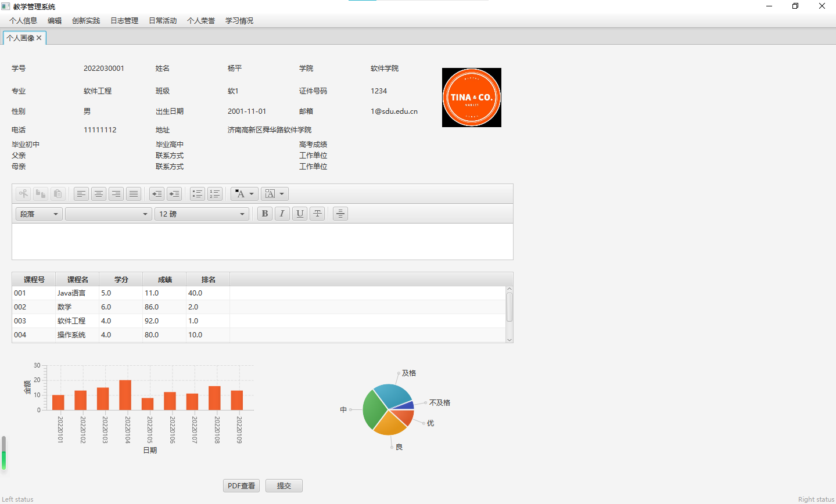Center align text in editor
Screen dimensions: 836x504
(99, 194)
